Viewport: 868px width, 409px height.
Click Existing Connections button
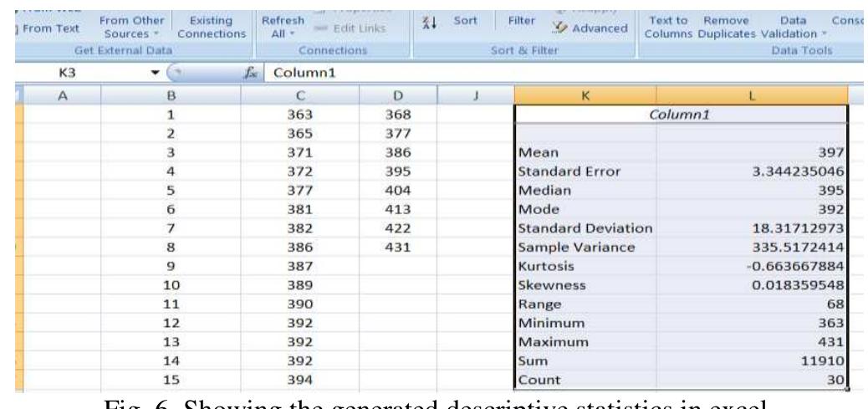(x=211, y=27)
